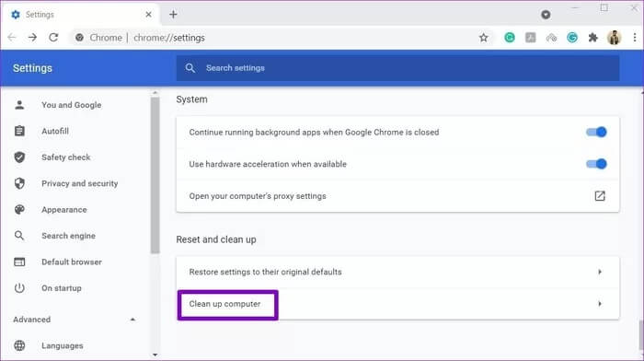Click the green Grammarly extension icon
This screenshot has height=361, width=644.
pos(510,38)
